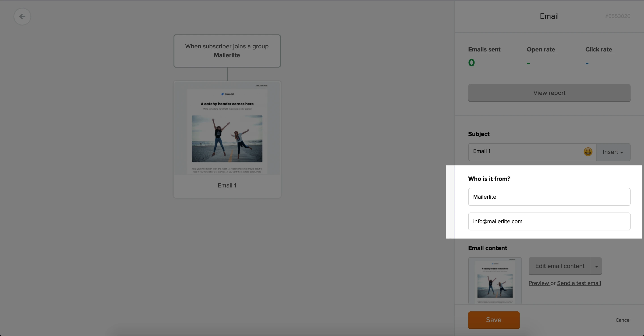Open arrow next to Edit email content
This screenshot has width=644, height=336.
coord(597,266)
